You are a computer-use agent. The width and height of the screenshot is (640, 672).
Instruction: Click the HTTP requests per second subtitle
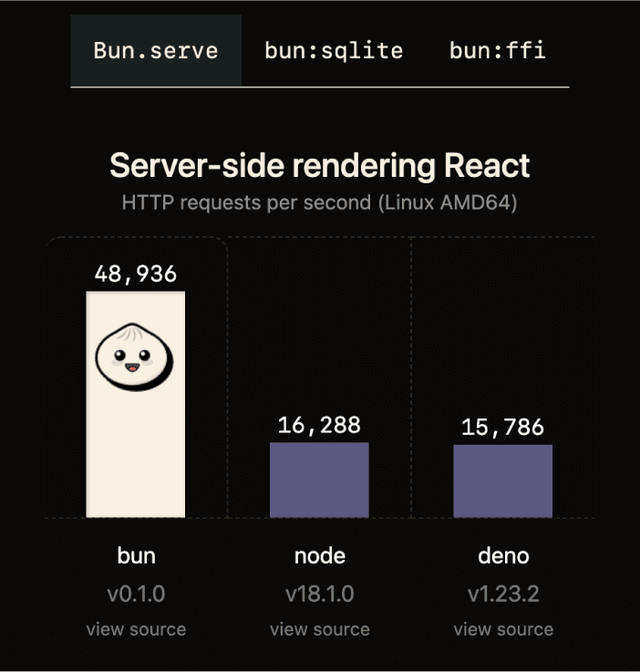[x=320, y=202]
